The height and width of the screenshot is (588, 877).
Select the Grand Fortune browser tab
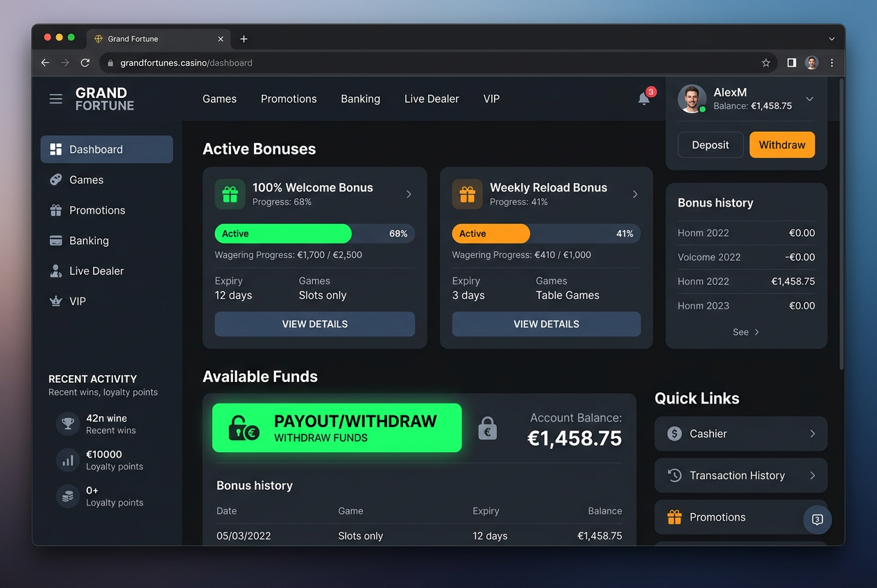159,39
